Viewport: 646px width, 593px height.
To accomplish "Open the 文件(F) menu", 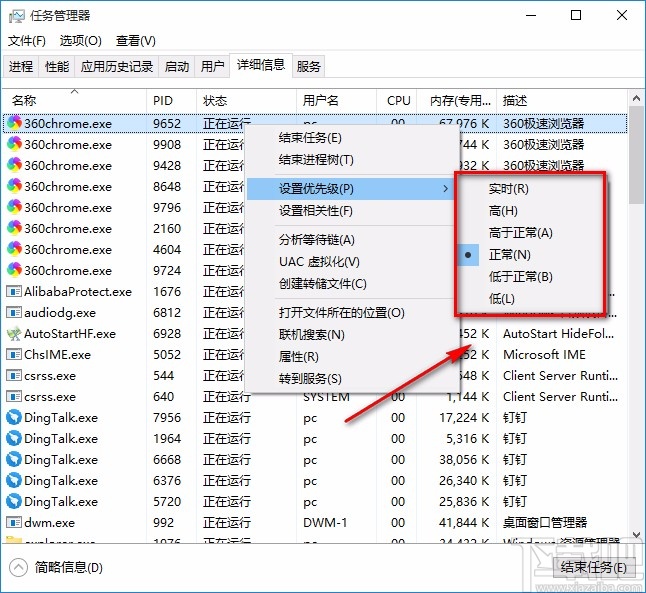I will click(27, 41).
